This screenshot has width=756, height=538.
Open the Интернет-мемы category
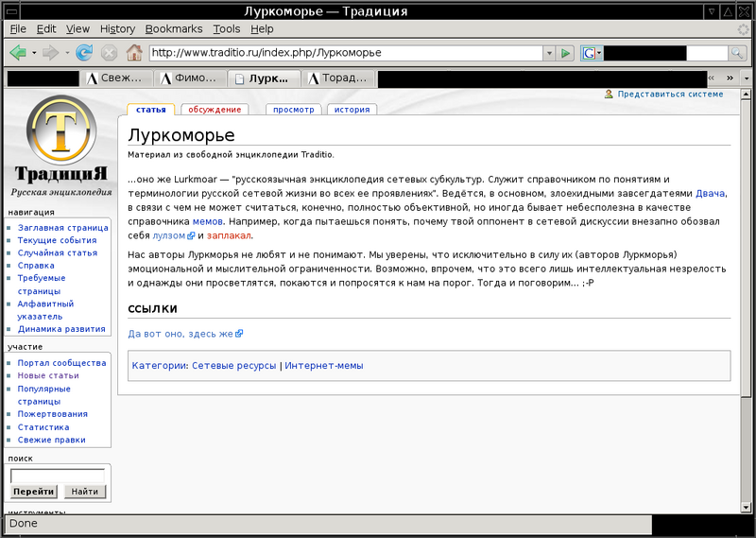(x=324, y=365)
